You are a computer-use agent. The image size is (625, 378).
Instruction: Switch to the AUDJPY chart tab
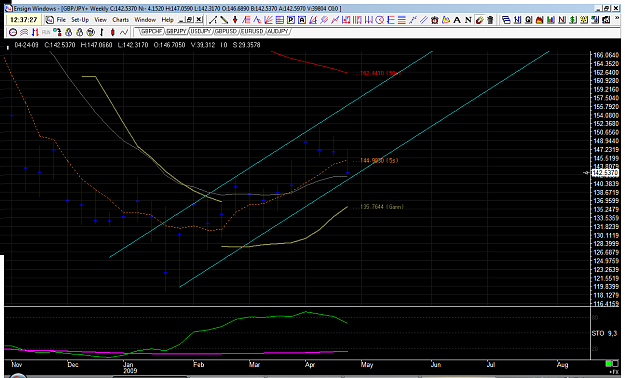pos(278,31)
